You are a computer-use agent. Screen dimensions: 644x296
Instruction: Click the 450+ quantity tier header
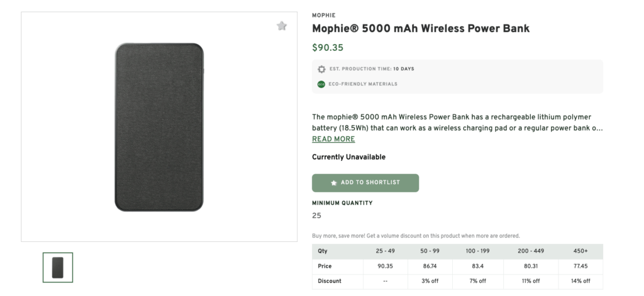point(580,251)
